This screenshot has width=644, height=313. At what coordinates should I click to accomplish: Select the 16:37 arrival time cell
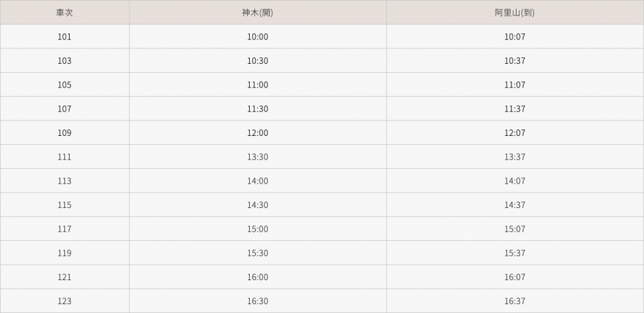[x=515, y=301]
